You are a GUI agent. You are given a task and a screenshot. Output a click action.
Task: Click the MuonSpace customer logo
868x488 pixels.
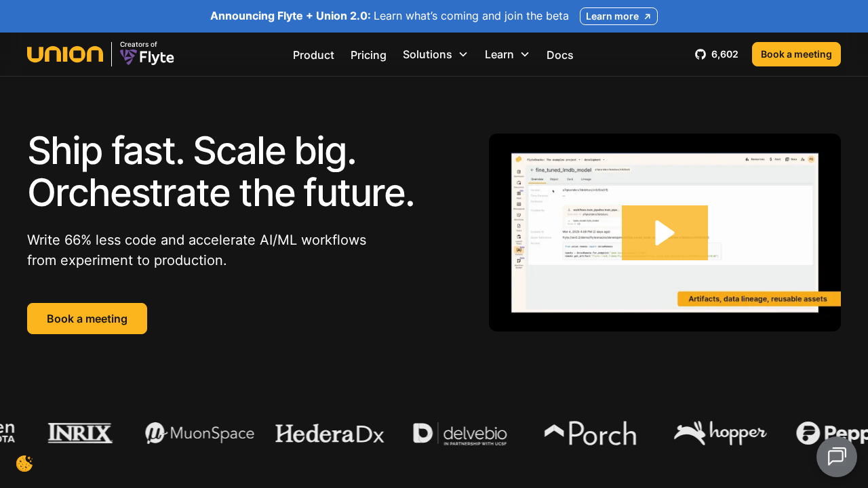pyautogui.click(x=199, y=434)
